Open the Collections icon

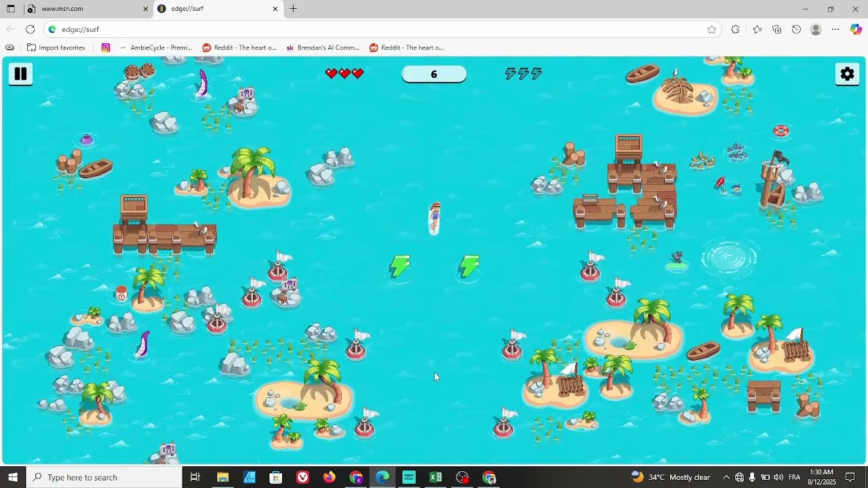pyautogui.click(x=777, y=29)
